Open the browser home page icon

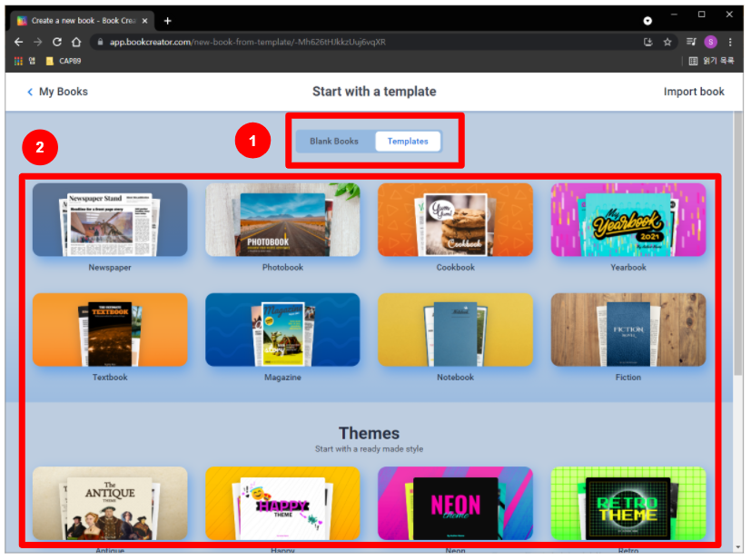pos(76,42)
